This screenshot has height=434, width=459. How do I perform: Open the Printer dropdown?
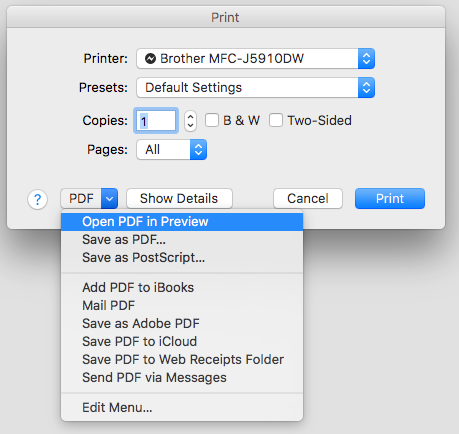click(256, 59)
